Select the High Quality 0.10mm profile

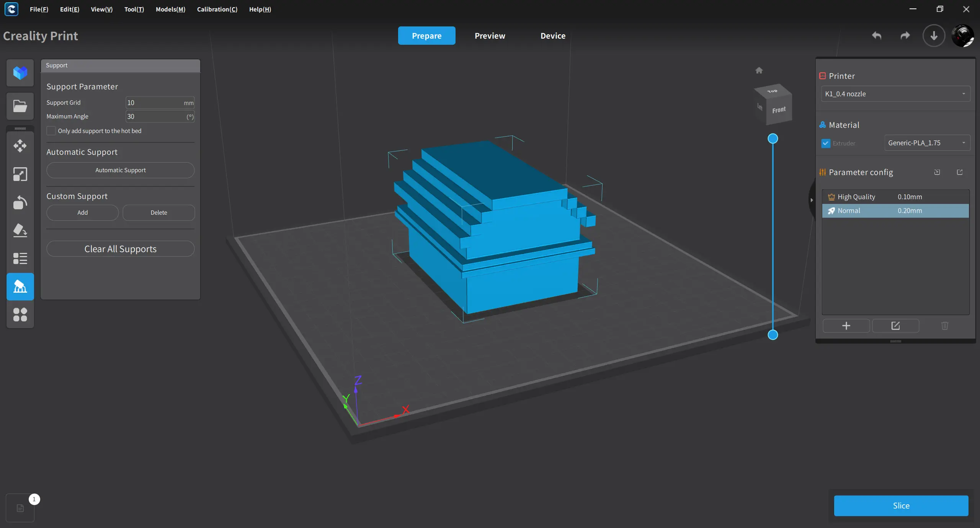coord(895,197)
